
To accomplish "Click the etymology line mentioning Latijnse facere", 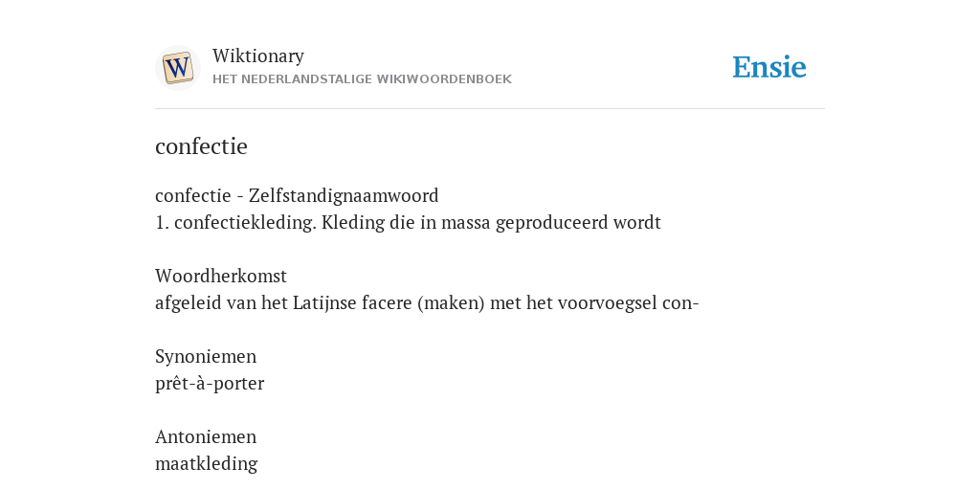I will point(427,303).
